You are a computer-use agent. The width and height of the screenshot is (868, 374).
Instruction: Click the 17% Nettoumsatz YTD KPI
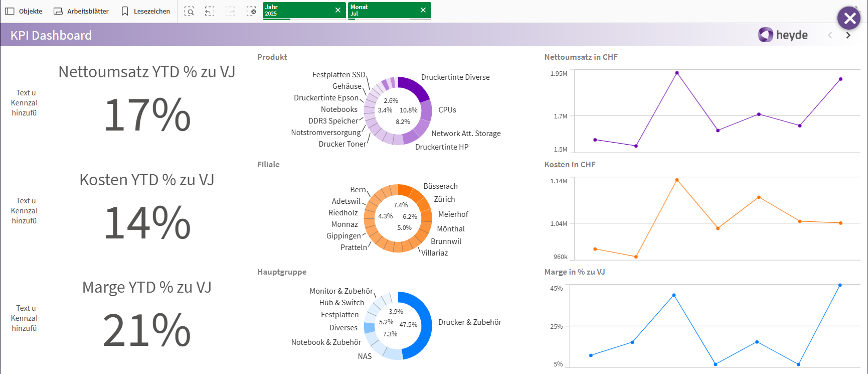coord(147,115)
